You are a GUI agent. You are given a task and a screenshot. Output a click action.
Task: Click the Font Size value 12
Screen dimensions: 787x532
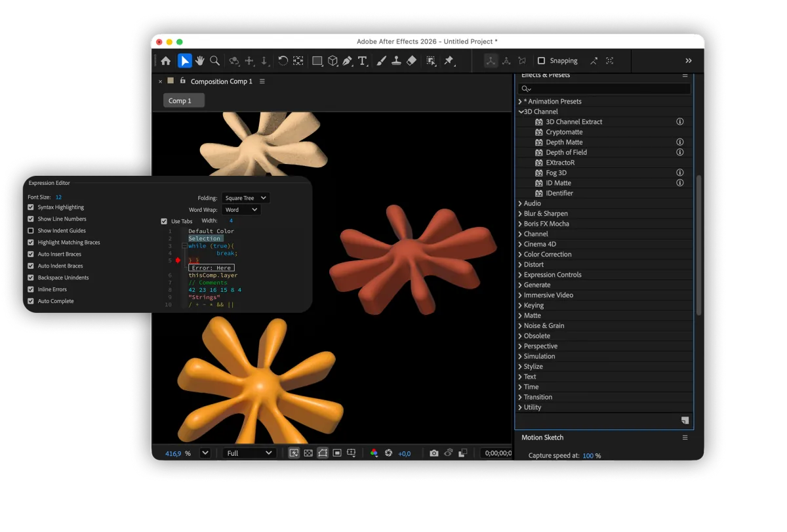tap(58, 197)
